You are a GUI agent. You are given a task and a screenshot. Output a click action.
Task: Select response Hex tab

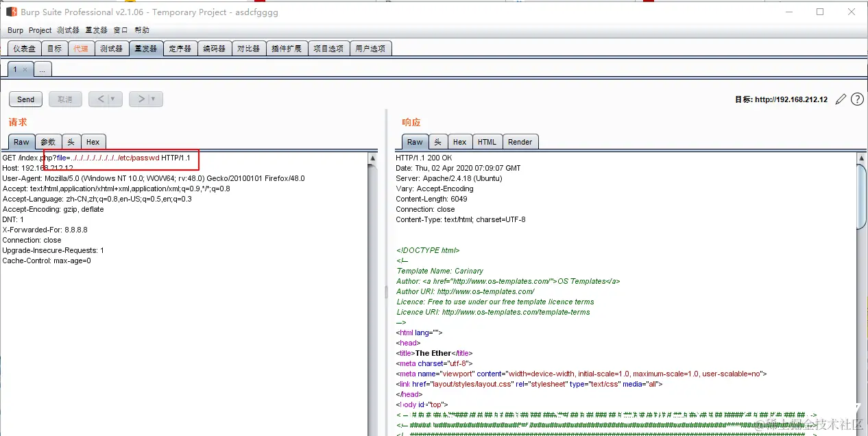click(x=459, y=142)
